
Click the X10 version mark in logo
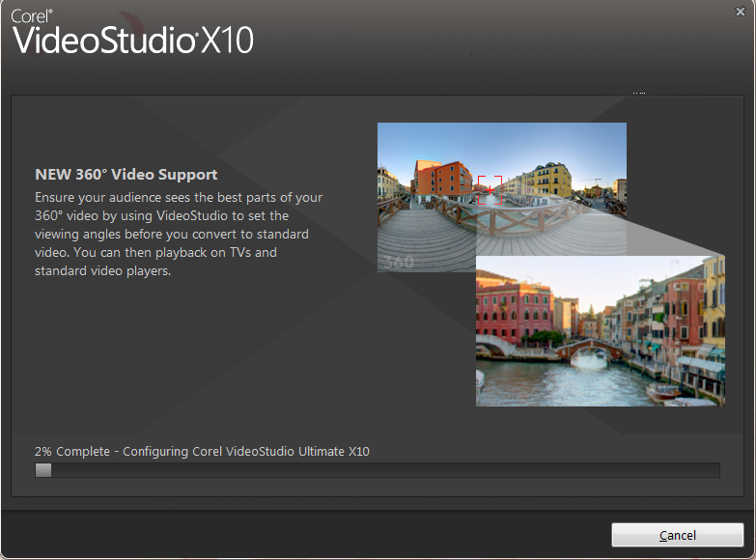point(228,40)
